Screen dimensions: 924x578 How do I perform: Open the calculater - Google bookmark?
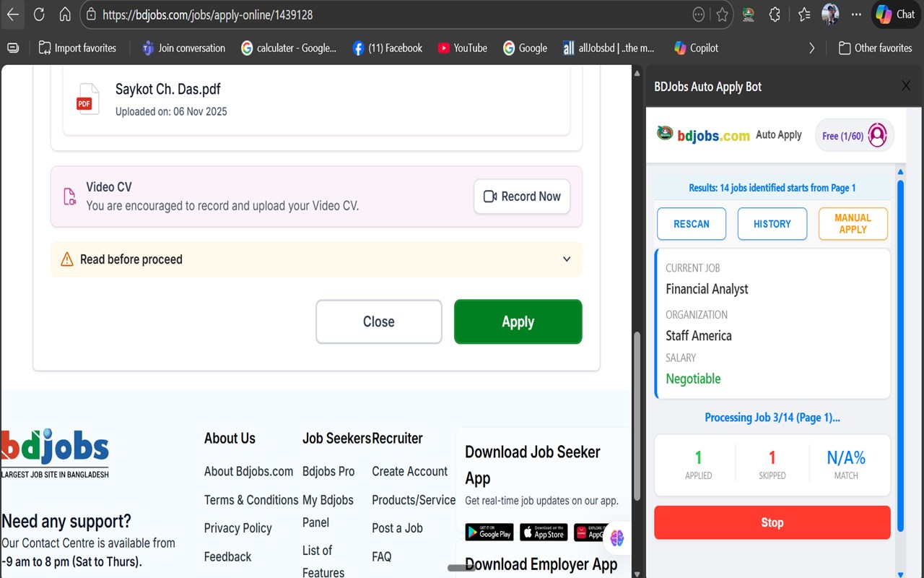pyautogui.click(x=289, y=48)
